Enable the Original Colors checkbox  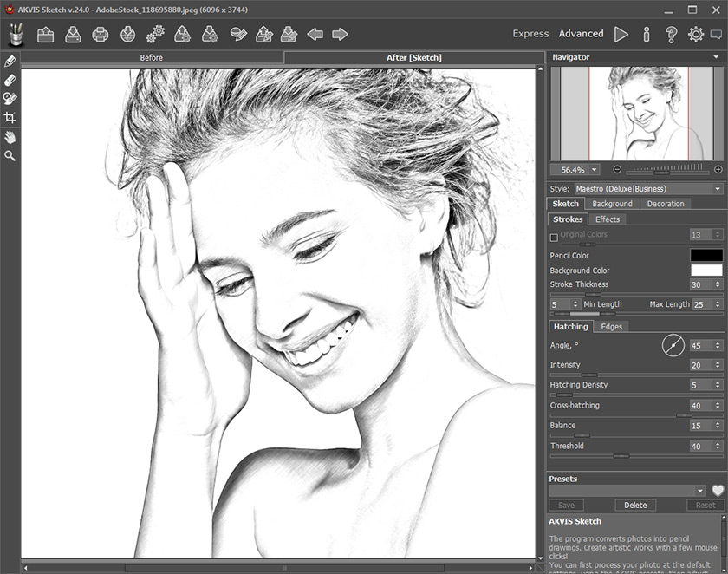[x=554, y=238]
